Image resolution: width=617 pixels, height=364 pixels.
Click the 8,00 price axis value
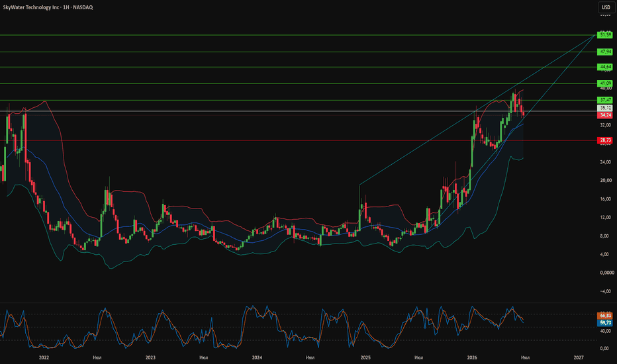click(606, 236)
